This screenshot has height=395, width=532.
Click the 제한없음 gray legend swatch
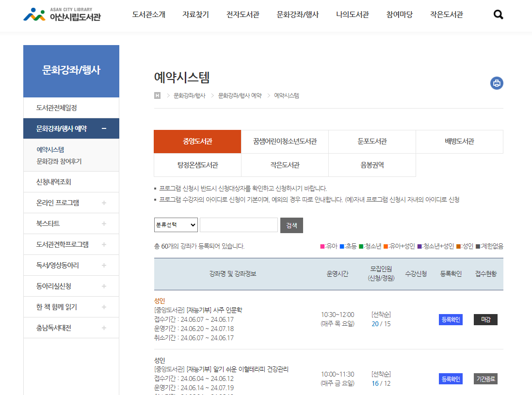click(478, 247)
